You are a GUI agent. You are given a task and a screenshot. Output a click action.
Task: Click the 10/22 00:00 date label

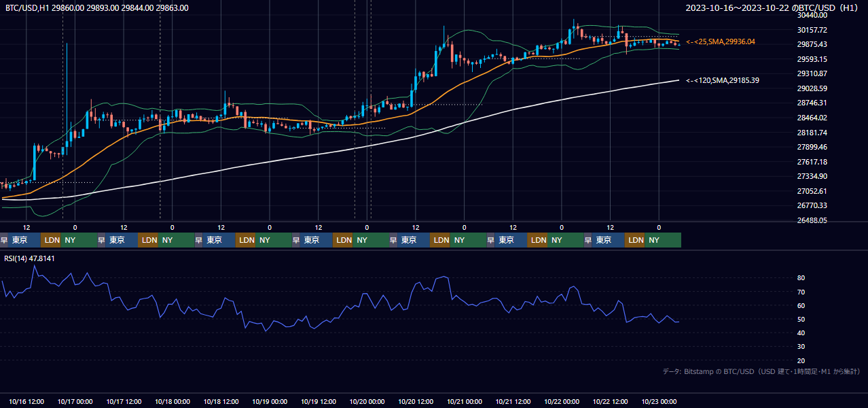point(562,401)
